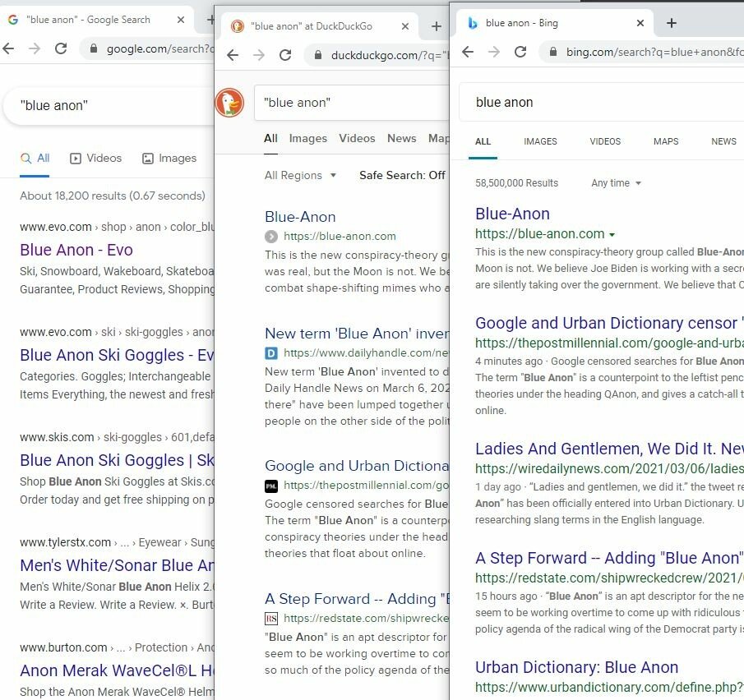Focus the Google window address bar
The height and width of the screenshot is (700, 744).
click(x=148, y=48)
